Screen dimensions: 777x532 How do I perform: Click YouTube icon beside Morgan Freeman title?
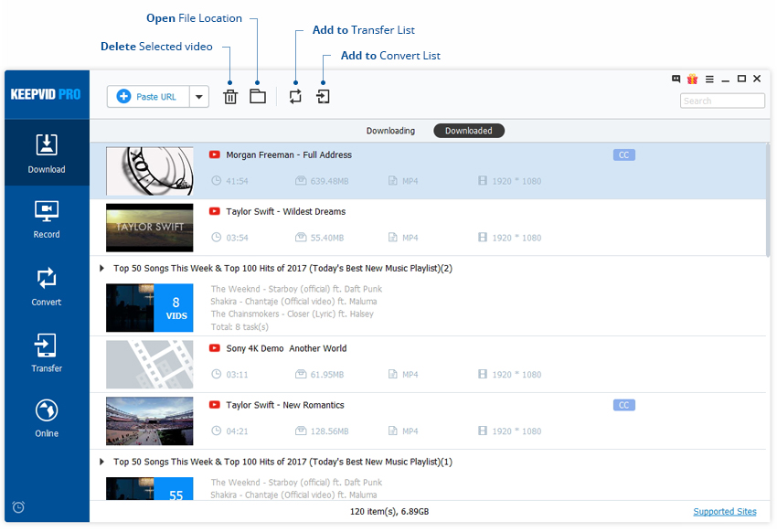[215, 154]
